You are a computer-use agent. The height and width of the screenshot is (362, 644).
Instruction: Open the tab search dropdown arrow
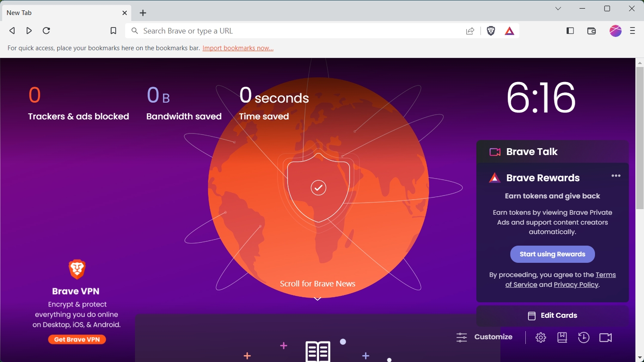tap(558, 9)
